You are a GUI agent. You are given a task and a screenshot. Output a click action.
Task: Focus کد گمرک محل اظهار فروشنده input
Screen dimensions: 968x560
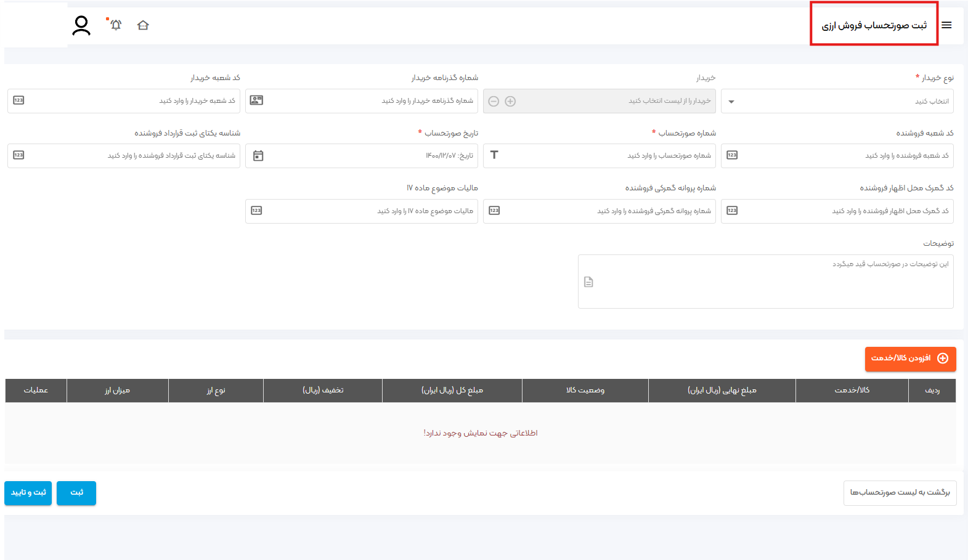(837, 211)
